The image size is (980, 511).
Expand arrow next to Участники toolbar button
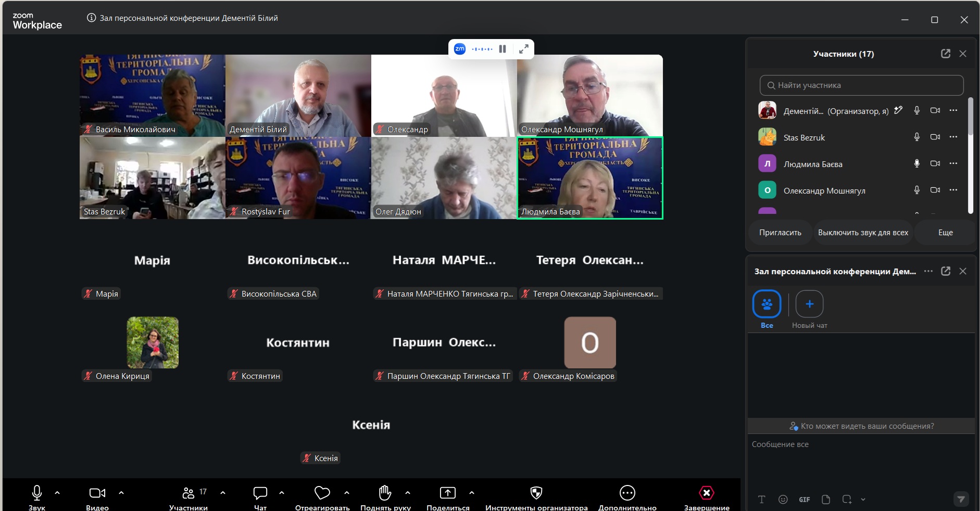223,492
